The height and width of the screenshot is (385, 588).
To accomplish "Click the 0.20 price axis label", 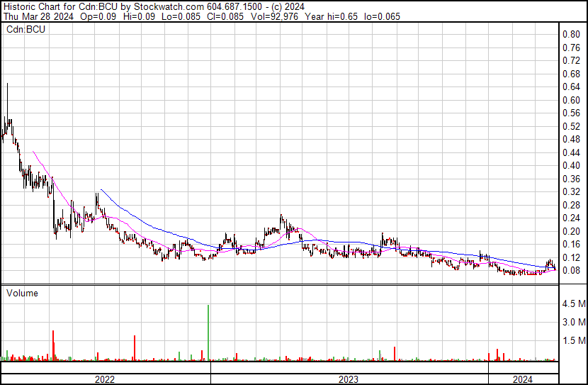I will coord(571,232).
